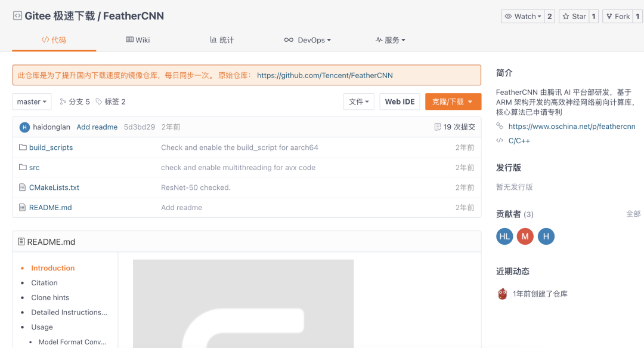Click the folder icon for src
644x348 pixels.
click(23, 167)
